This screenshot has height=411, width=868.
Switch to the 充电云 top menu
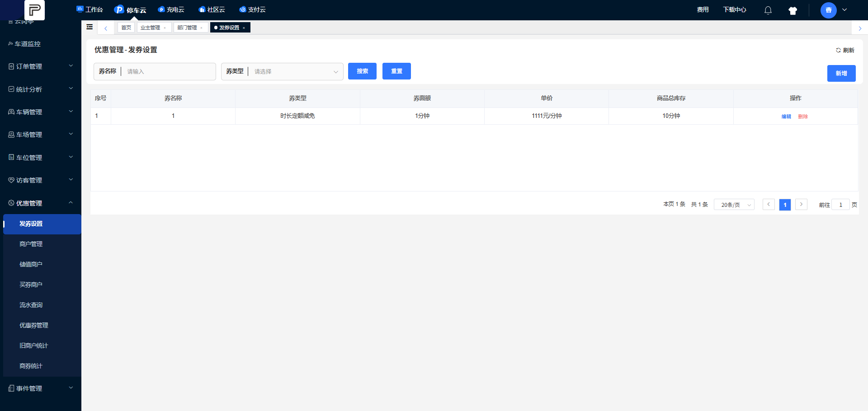(x=171, y=9)
